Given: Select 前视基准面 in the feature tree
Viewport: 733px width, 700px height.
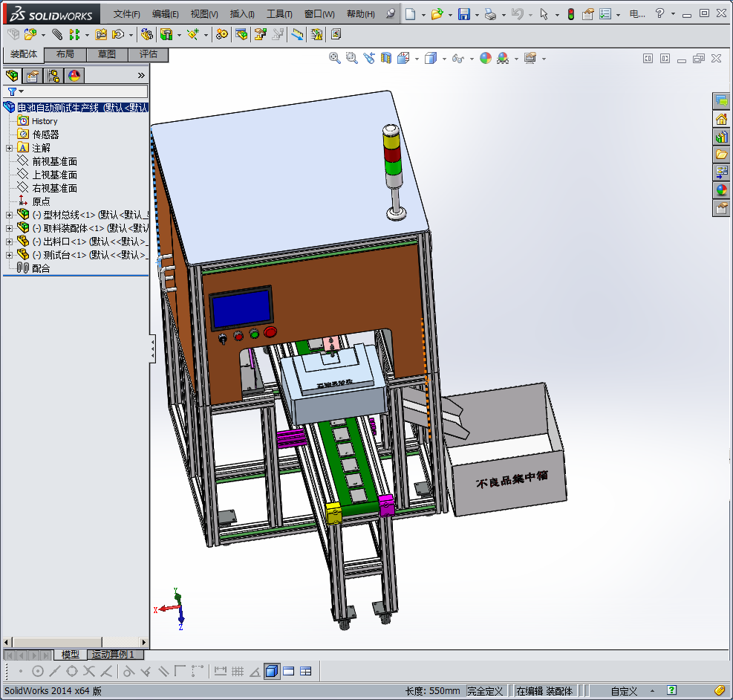Looking at the screenshot, I should 54,161.
